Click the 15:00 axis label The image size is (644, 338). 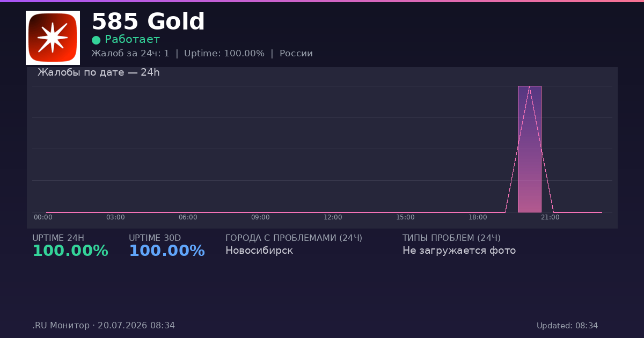pos(405,217)
